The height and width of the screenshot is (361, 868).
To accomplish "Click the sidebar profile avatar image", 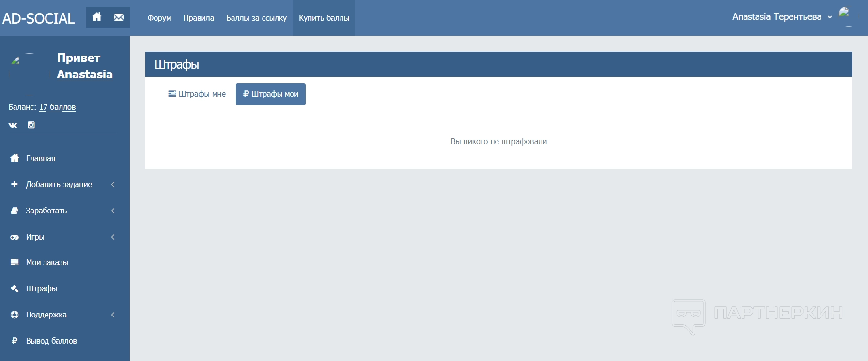I will coord(30,74).
